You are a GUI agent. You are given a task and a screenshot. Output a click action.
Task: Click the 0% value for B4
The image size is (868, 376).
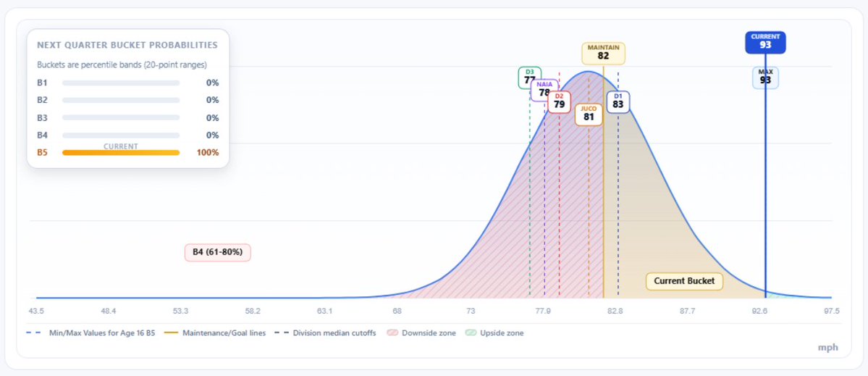point(212,135)
